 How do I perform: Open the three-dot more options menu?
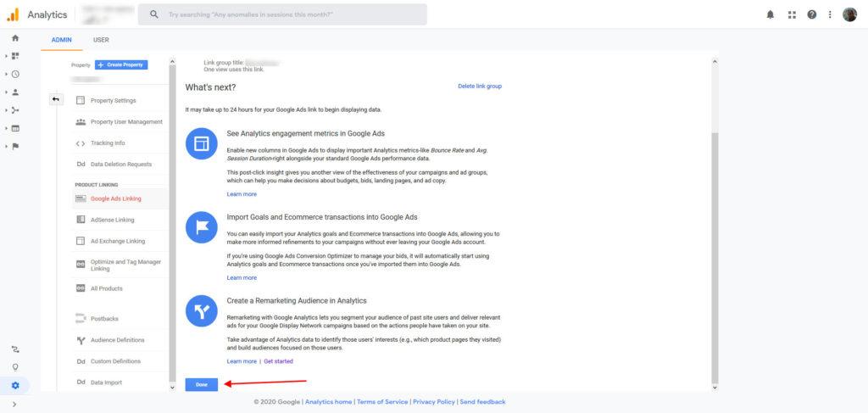(830, 15)
